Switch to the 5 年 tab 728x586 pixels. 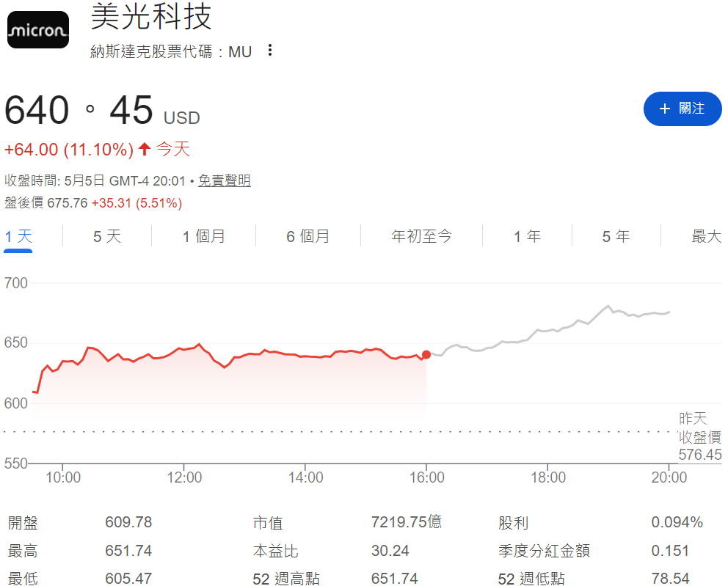[616, 237]
